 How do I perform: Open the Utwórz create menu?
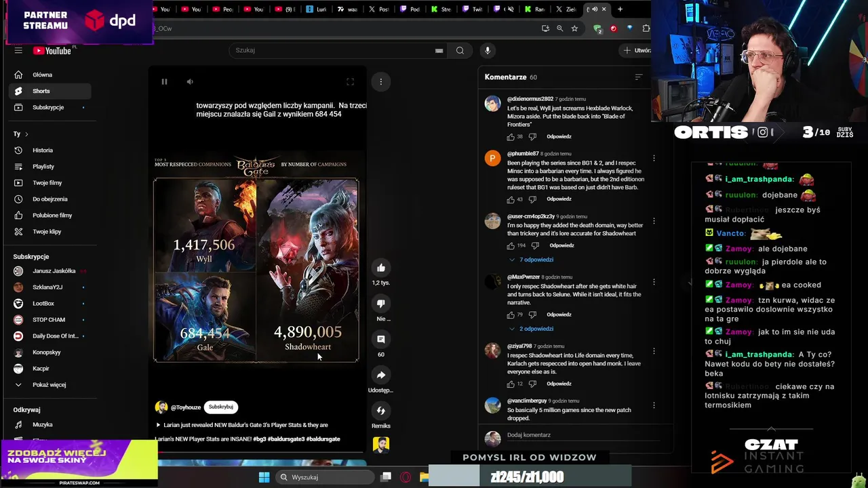click(x=637, y=50)
